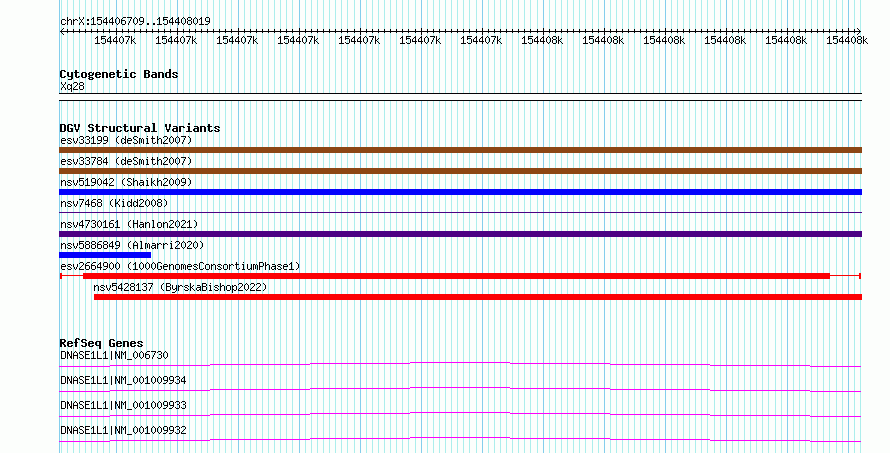Click the thin purple line under nsv7468
Screen dimensions: 890x453
pyautogui.click(x=460, y=213)
